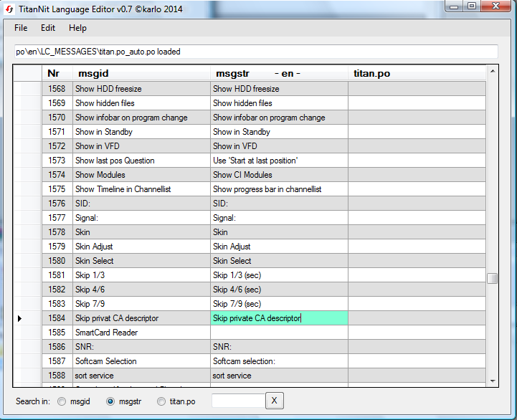This screenshot has height=420, width=517.
Task: Click the scroll up arrow of table
Action: [492, 72]
